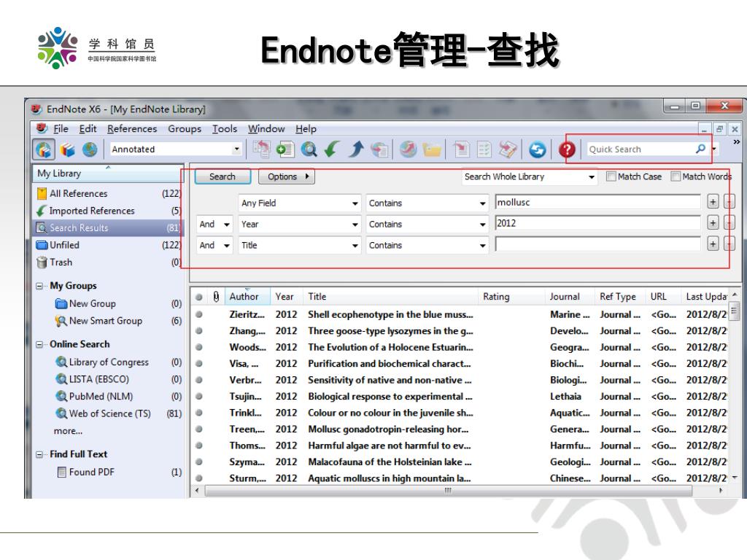This screenshot has height=560, width=747.
Task: Click the New Reference icon
Action: pyautogui.click(x=285, y=149)
